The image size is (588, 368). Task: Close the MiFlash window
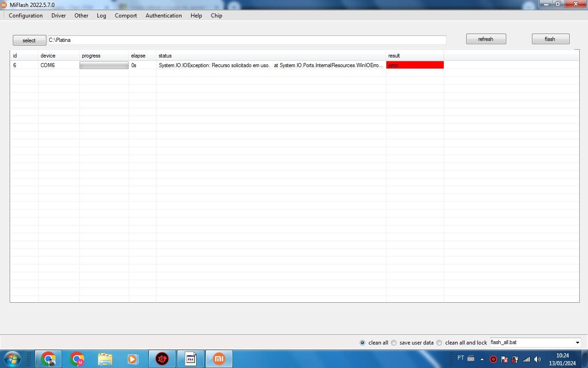[576, 4]
